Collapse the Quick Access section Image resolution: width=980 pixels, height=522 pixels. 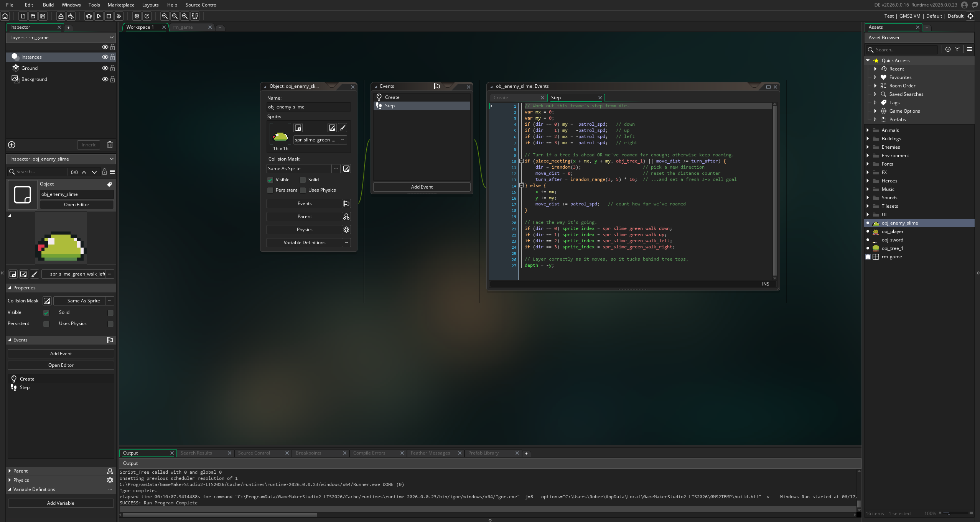click(868, 61)
